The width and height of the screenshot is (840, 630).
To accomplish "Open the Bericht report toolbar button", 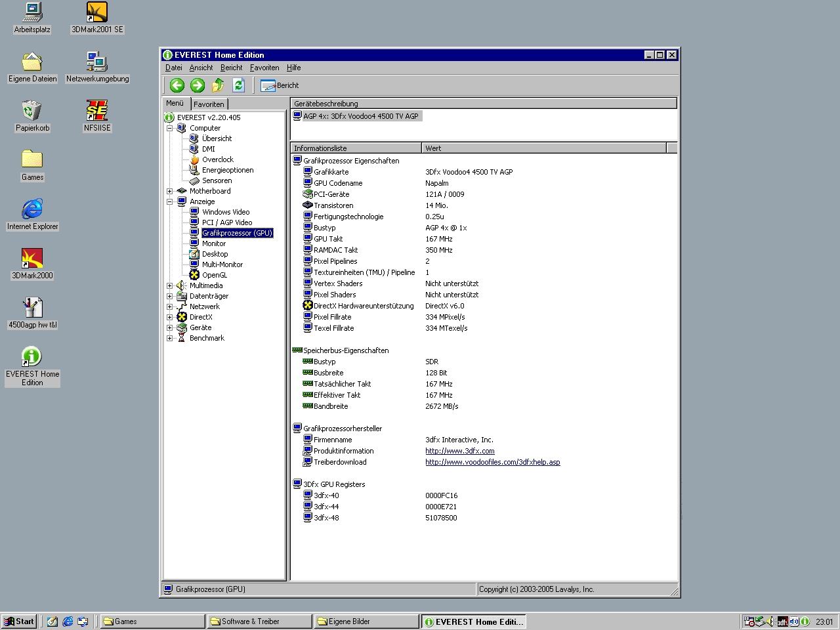I will [280, 85].
